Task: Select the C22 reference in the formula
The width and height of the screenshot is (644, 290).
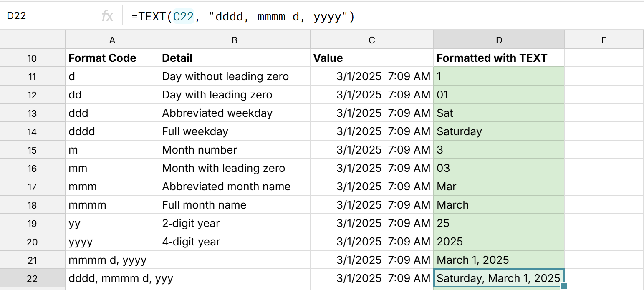Action: pos(183,16)
